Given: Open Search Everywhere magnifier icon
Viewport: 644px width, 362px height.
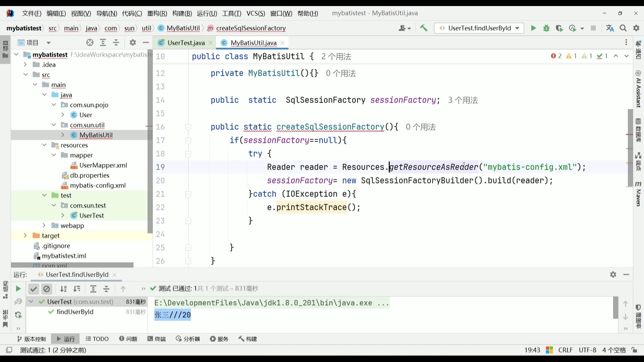Looking at the screenshot, I should click(623, 28).
